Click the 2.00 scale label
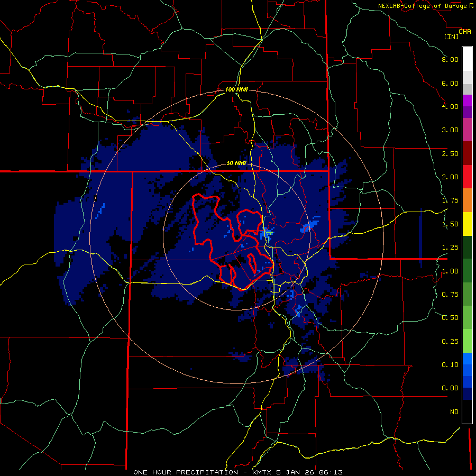This screenshot has width=476, height=476. pos(450,177)
